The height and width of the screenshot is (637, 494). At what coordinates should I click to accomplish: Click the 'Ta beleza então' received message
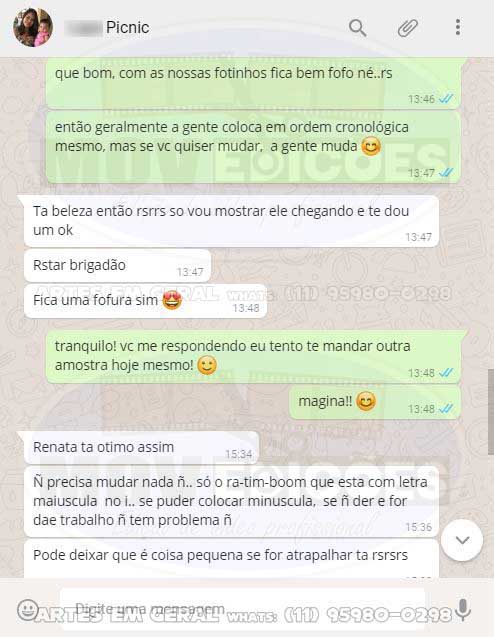click(x=232, y=221)
